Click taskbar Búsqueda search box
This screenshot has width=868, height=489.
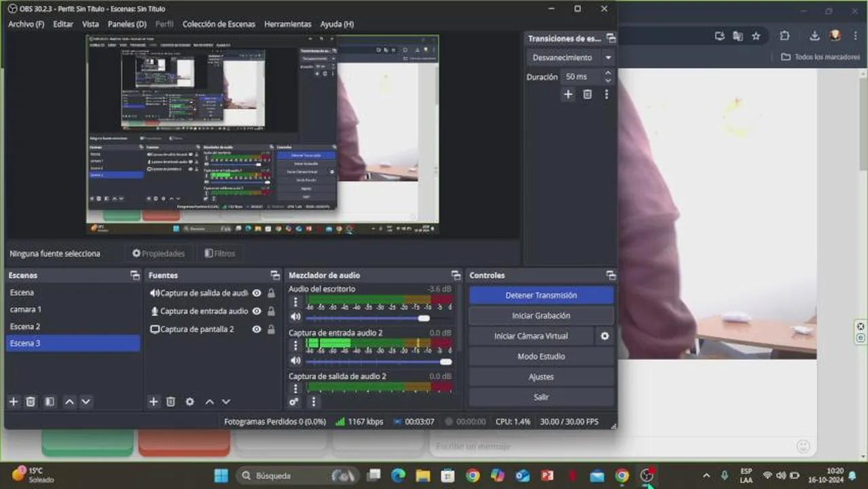pos(297,475)
